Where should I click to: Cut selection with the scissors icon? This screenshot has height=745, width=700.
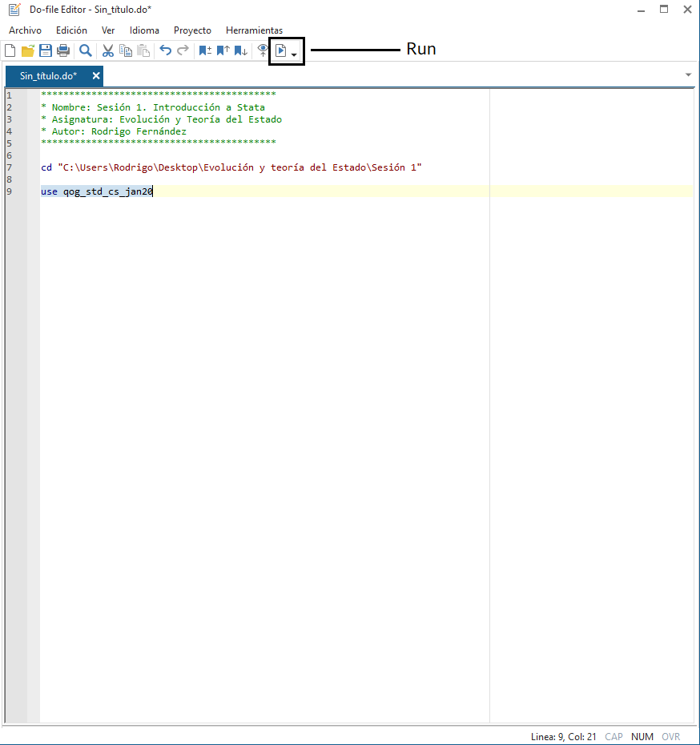[x=108, y=51]
